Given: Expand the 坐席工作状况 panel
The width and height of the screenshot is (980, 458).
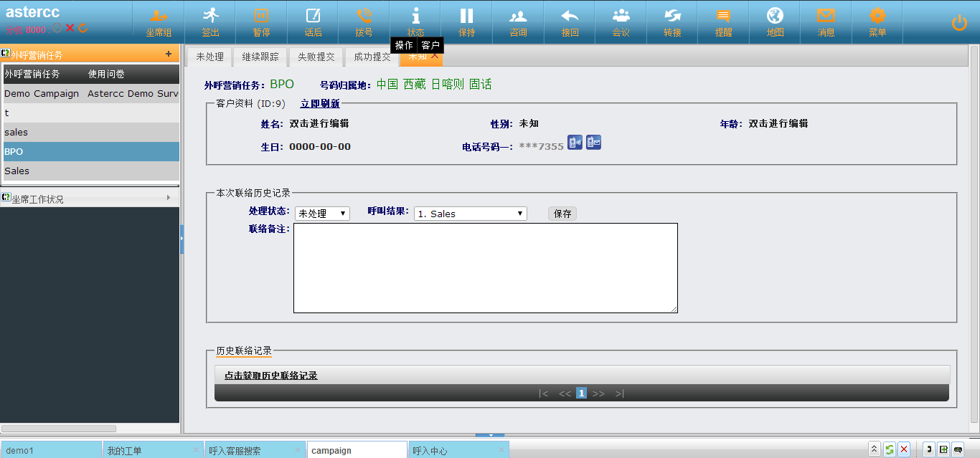Looking at the screenshot, I should click(169, 198).
